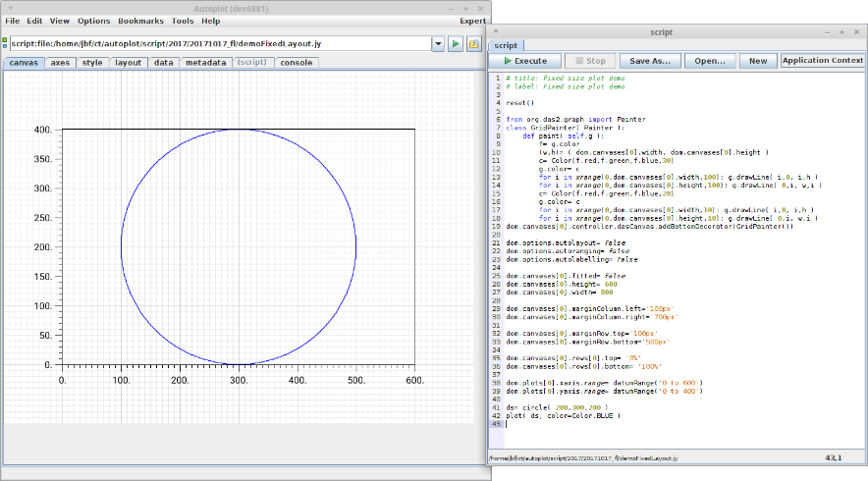
Task: Switch to the console tab
Action: pos(297,63)
